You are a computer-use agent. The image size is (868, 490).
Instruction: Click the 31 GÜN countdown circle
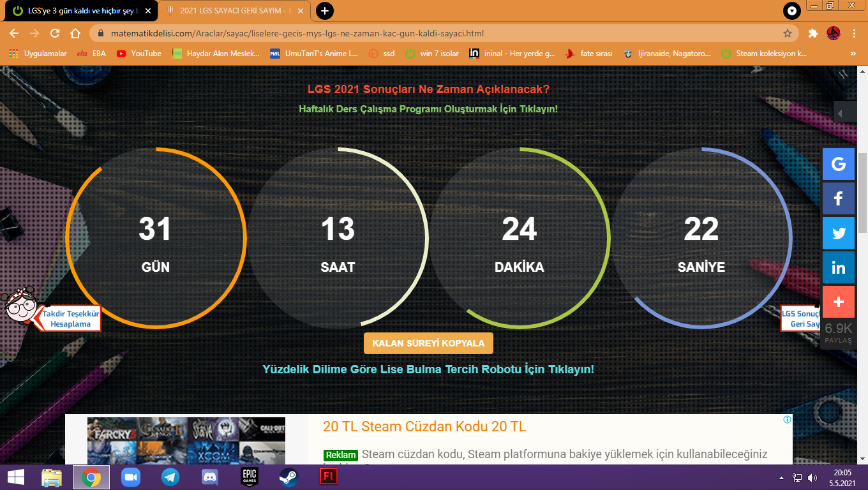pyautogui.click(x=156, y=239)
